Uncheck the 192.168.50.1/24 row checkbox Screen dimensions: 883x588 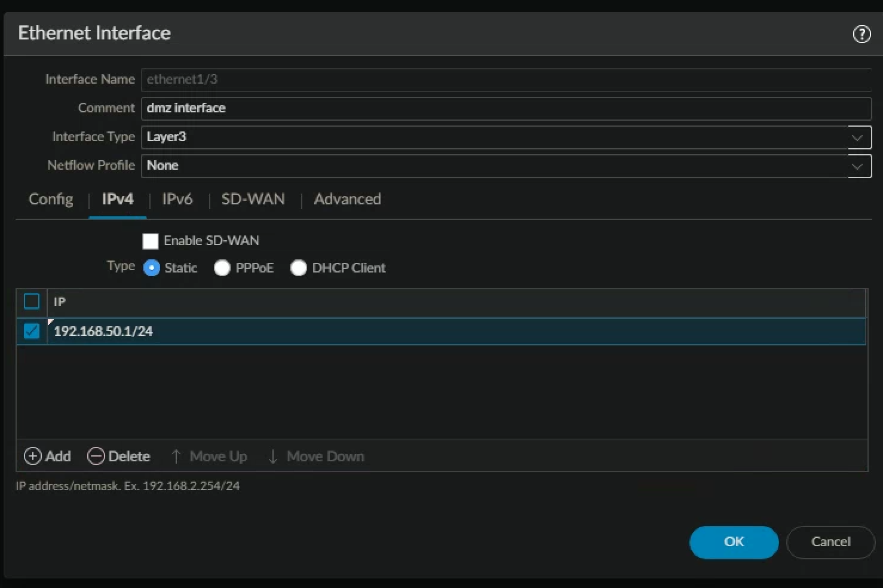pyautogui.click(x=32, y=330)
